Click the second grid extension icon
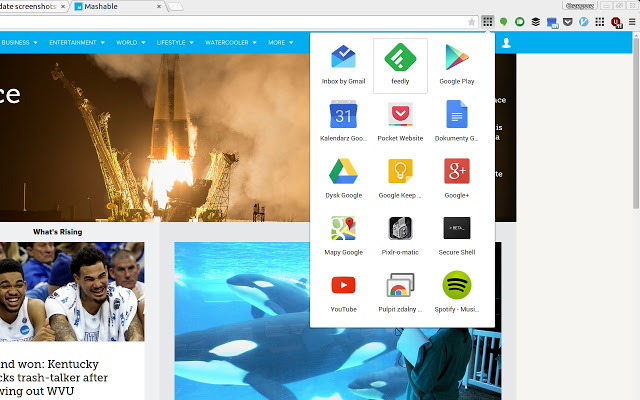 click(x=600, y=22)
